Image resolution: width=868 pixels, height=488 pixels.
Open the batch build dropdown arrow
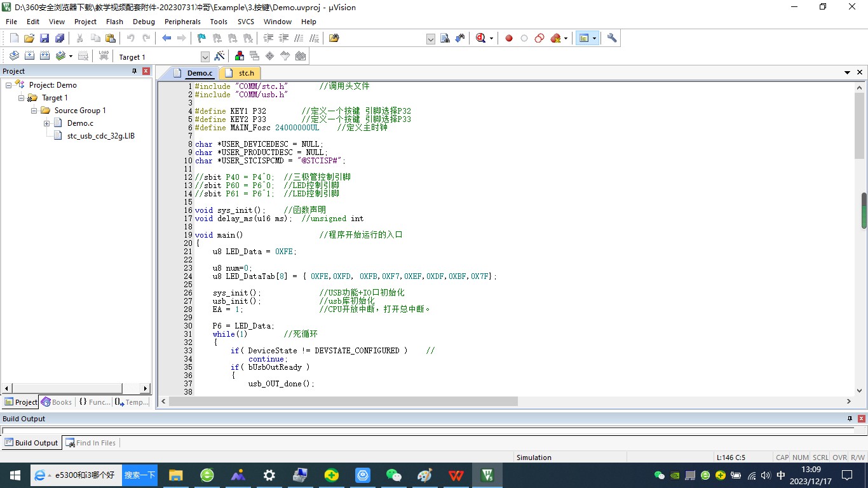(71, 56)
